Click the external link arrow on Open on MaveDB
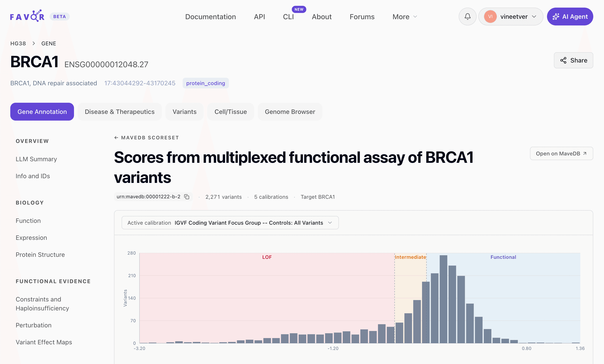Screen dimensions: 604x364 click(x=585, y=153)
